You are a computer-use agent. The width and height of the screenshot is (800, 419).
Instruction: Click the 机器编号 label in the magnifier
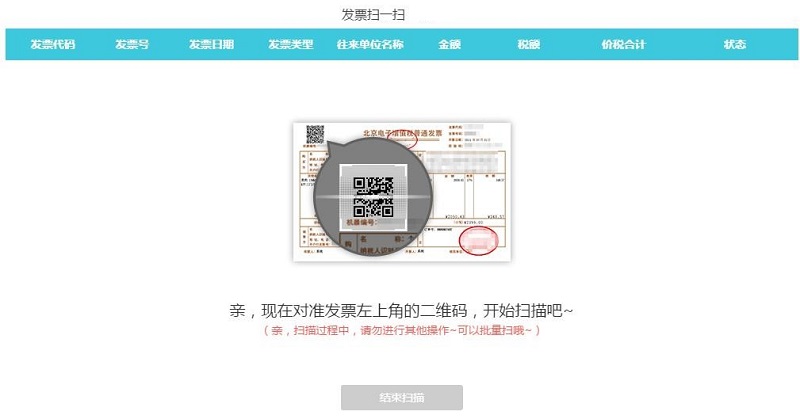[x=362, y=223]
